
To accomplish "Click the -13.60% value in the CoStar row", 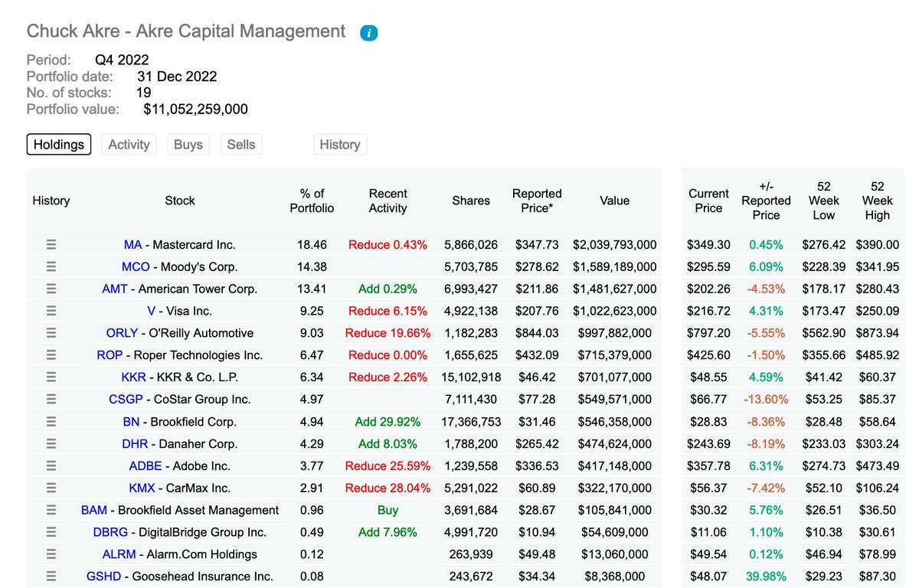I will pos(766,400).
